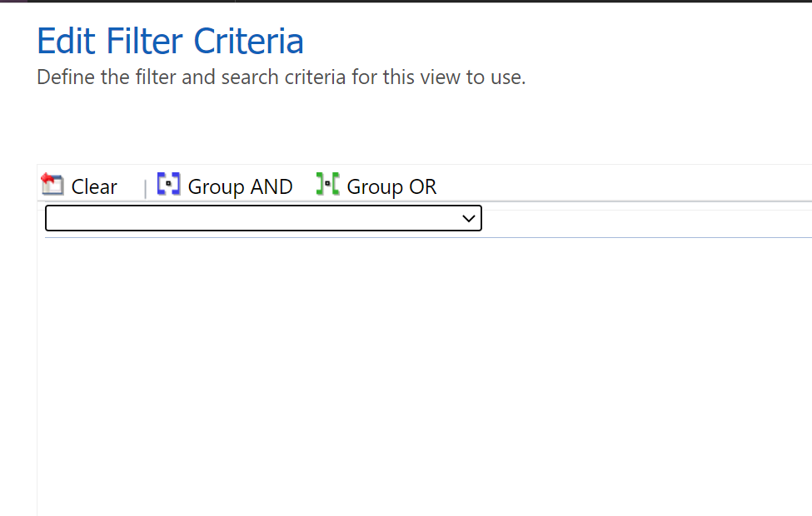This screenshot has width=812, height=516.
Task: Click the blue line under the field selector
Action: click(x=428, y=237)
